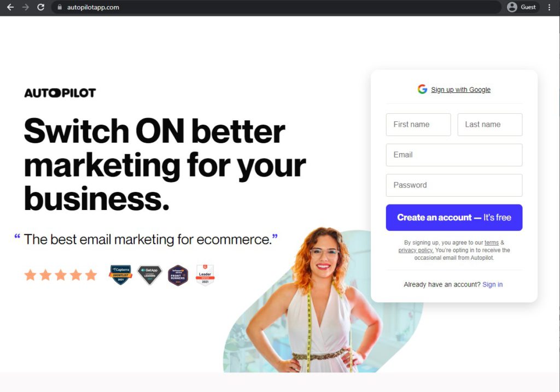Click the Software Advice Front Runners badge
This screenshot has width=560, height=392.
178,275
